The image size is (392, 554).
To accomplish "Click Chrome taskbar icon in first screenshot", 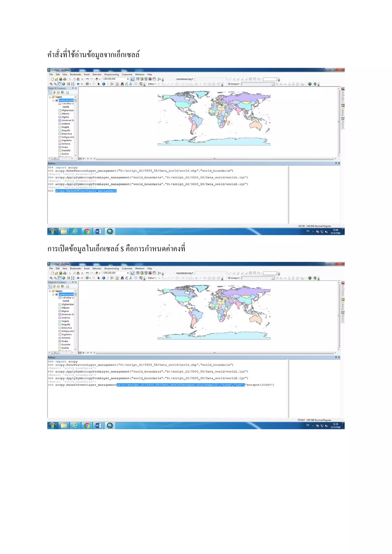I will click(87, 232).
